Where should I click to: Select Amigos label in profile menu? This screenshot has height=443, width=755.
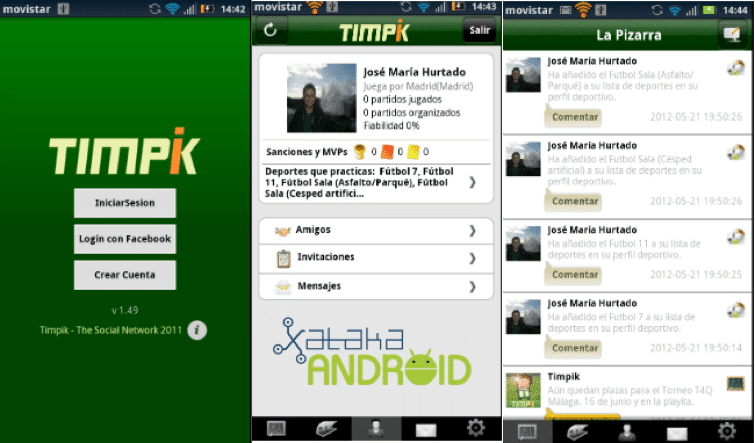click(x=313, y=230)
